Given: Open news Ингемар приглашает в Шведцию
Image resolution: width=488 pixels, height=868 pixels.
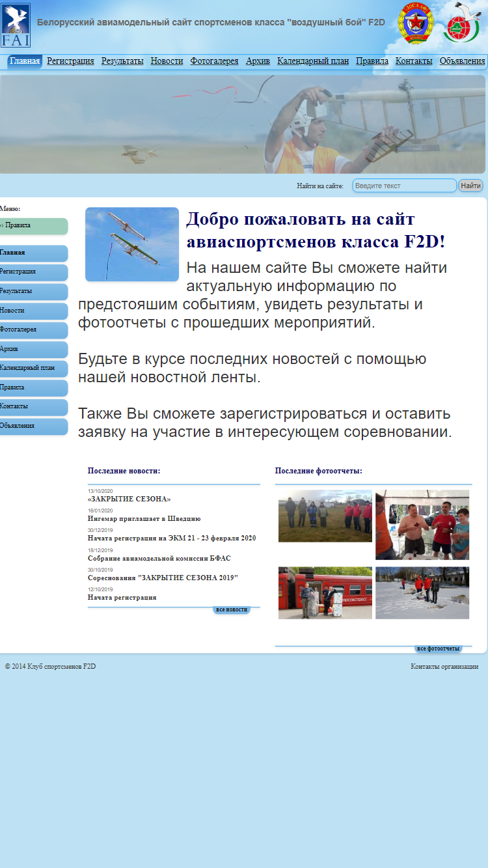Looking at the screenshot, I should (144, 519).
